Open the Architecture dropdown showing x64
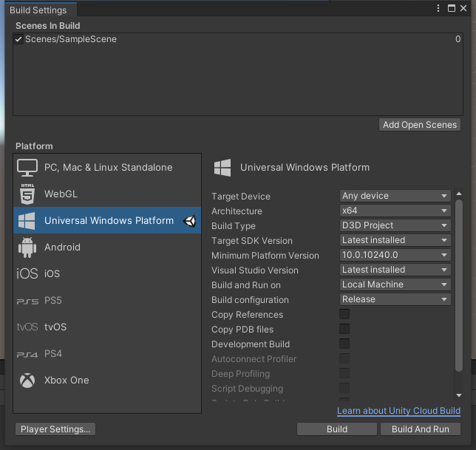Image resolution: width=476 pixels, height=450 pixels. [395, 211]
